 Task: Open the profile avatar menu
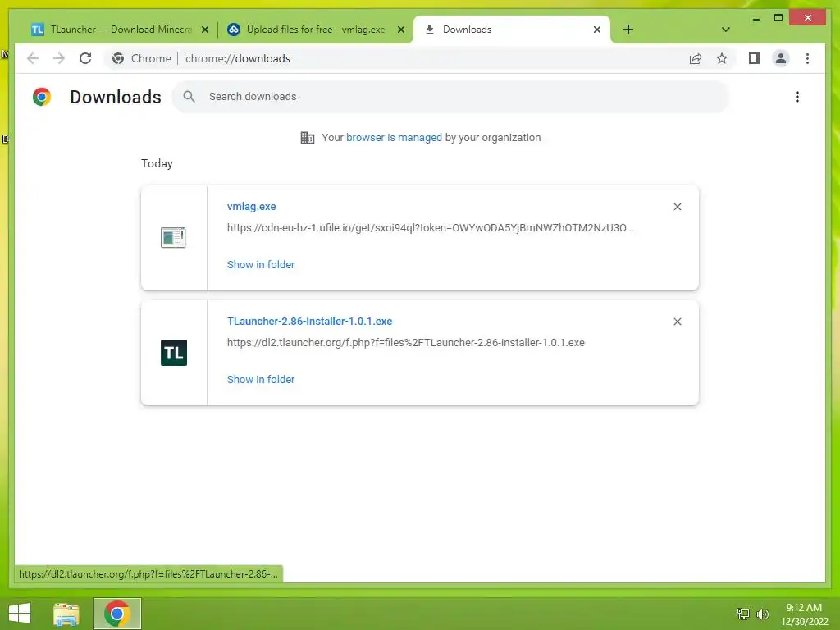click(x=781, y=58)
